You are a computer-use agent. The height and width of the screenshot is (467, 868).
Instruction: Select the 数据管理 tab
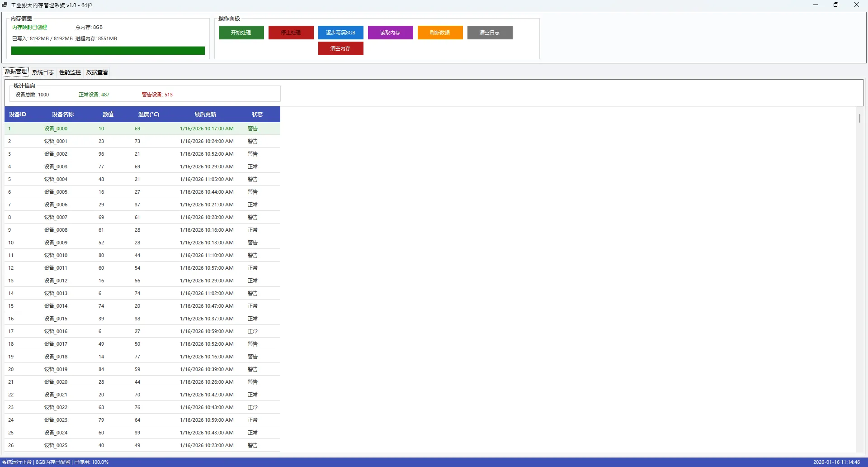coord(16,72)
